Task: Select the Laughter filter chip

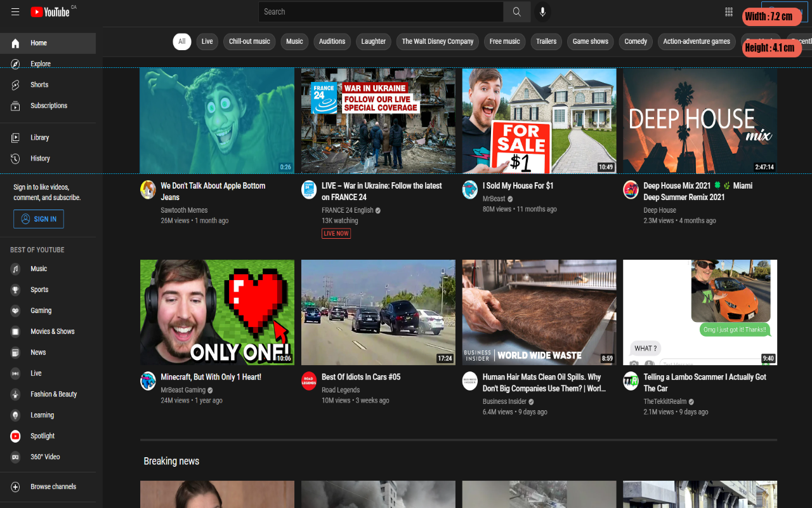Action: pos(374,41)
